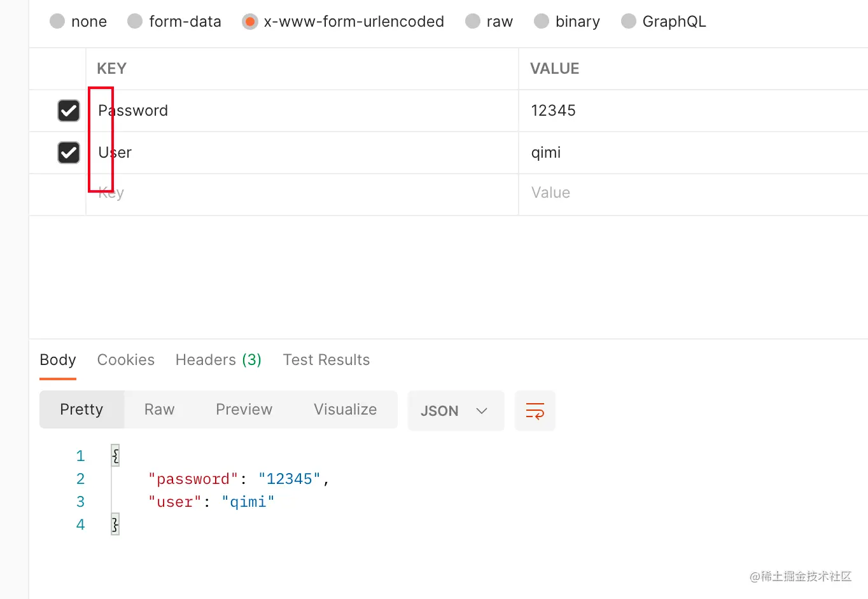The height and width of the screenshot is (599, 868).
Task: Collapse JSON at opening brace line 1
Action: [115, 455]
